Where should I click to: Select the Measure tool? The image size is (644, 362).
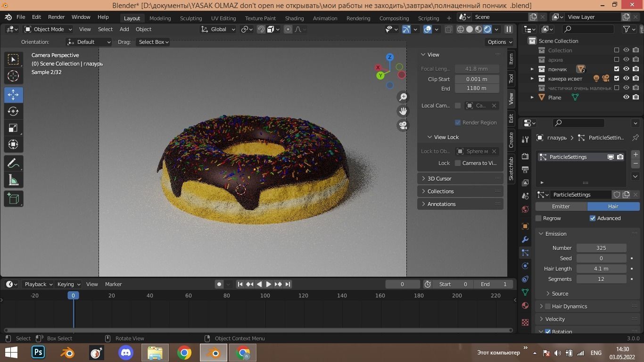tap(13, 180)
